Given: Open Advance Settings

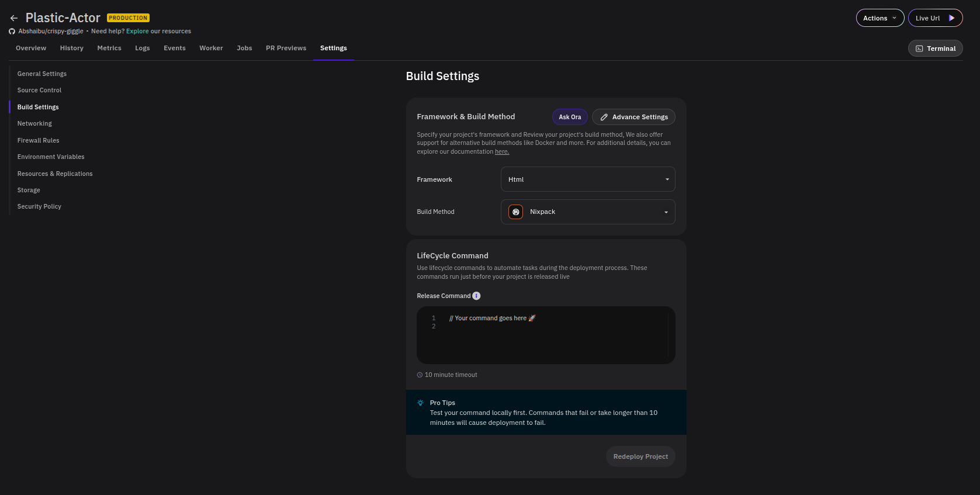Looking at the screenshot, I should pos(633,117).
